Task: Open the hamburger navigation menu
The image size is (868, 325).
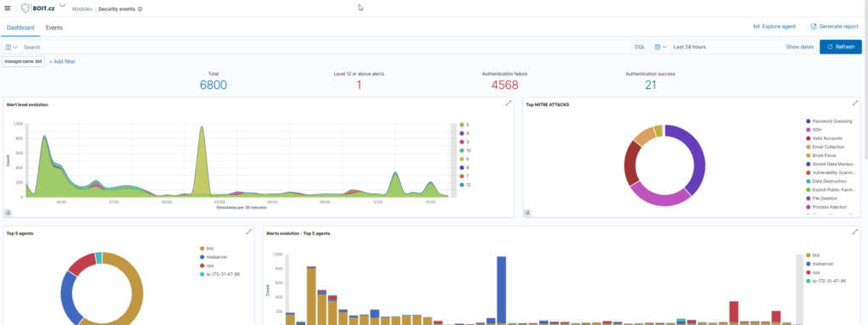Action: [7, 8]
